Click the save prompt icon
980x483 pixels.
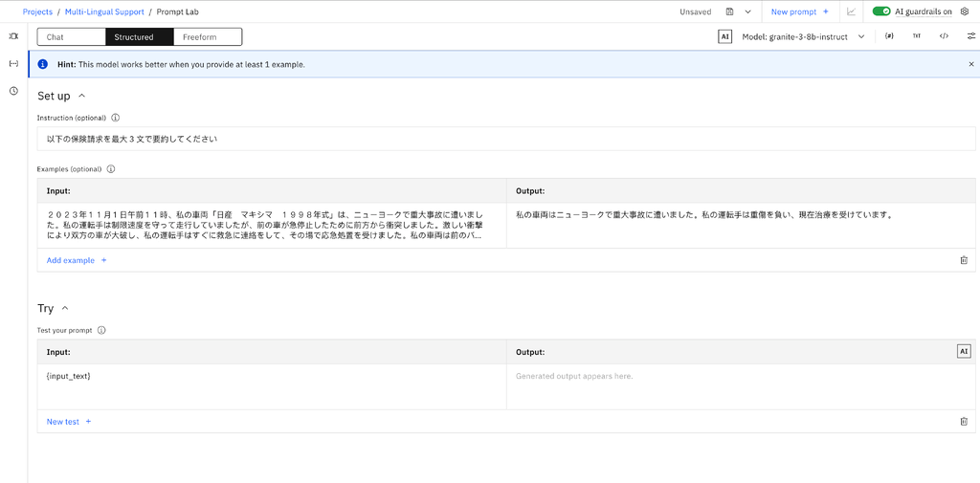pyautogui.click(x=729, y=11)
